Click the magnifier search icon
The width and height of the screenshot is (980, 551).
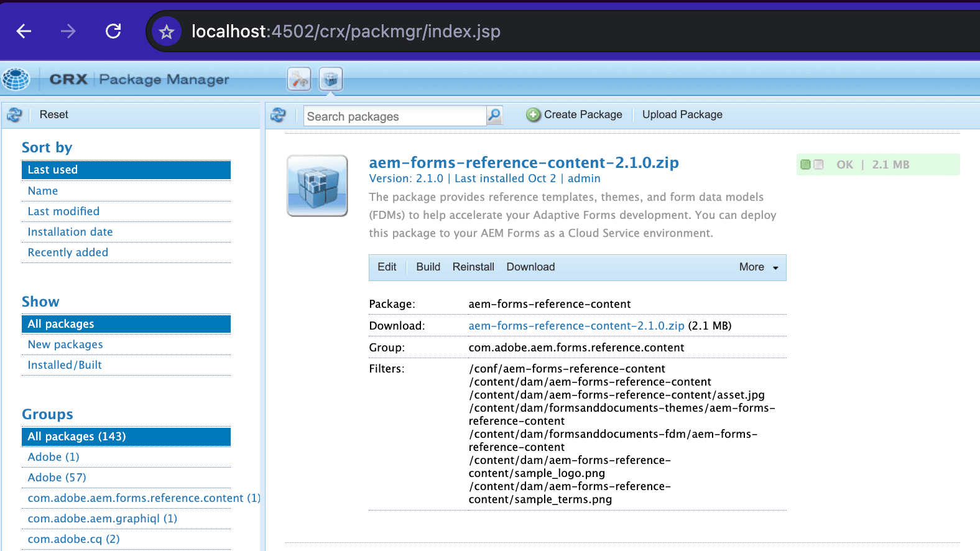pyautogui.click(x=494, y=115)
